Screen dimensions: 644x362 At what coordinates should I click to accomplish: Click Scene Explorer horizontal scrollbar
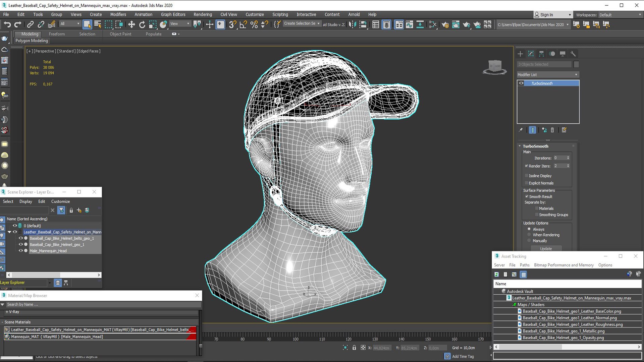(x=54, y=275)
